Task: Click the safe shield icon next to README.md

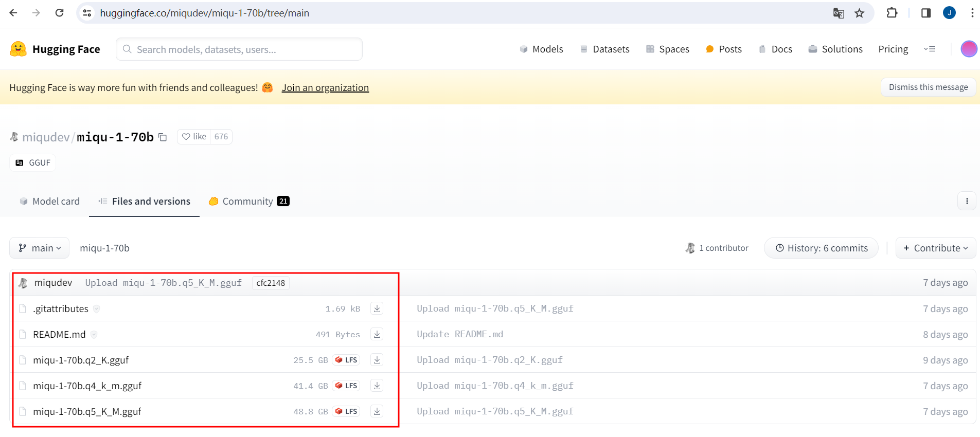Action: pos(94,334)
